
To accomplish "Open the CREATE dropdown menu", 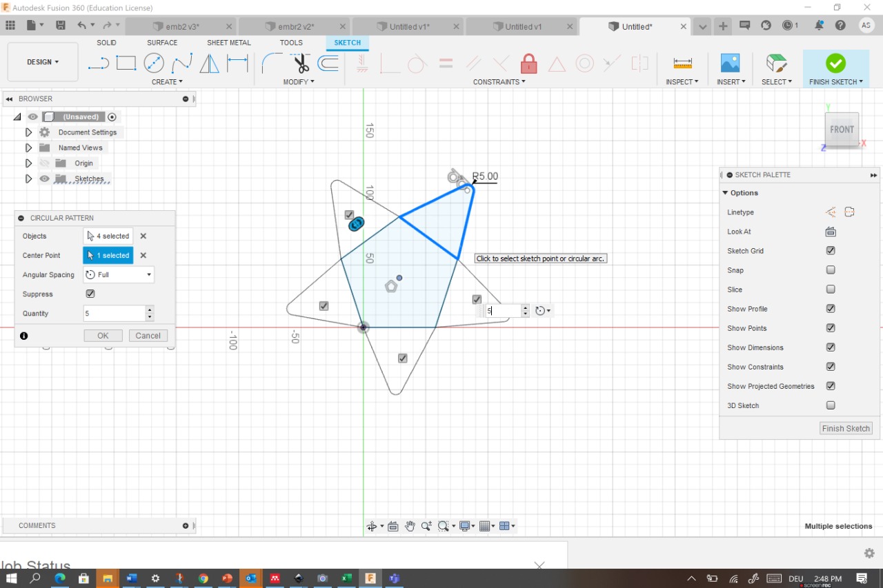I will pos(167,82).
